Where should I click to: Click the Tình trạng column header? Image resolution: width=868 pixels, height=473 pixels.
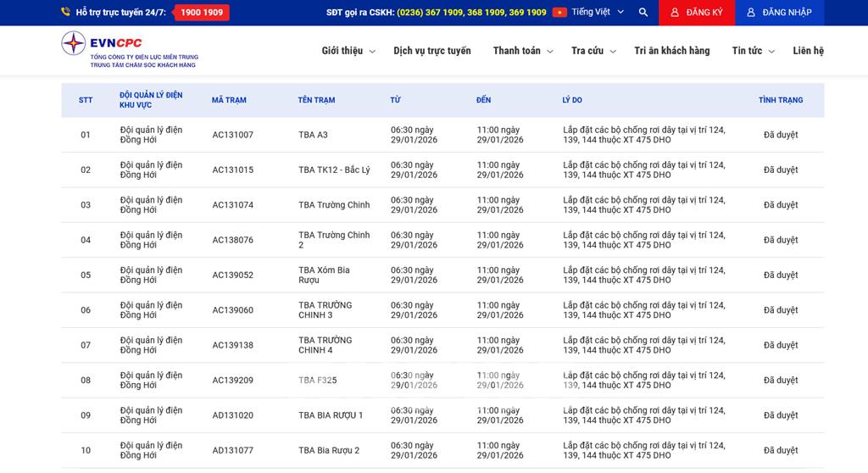[x=780, y=100]
